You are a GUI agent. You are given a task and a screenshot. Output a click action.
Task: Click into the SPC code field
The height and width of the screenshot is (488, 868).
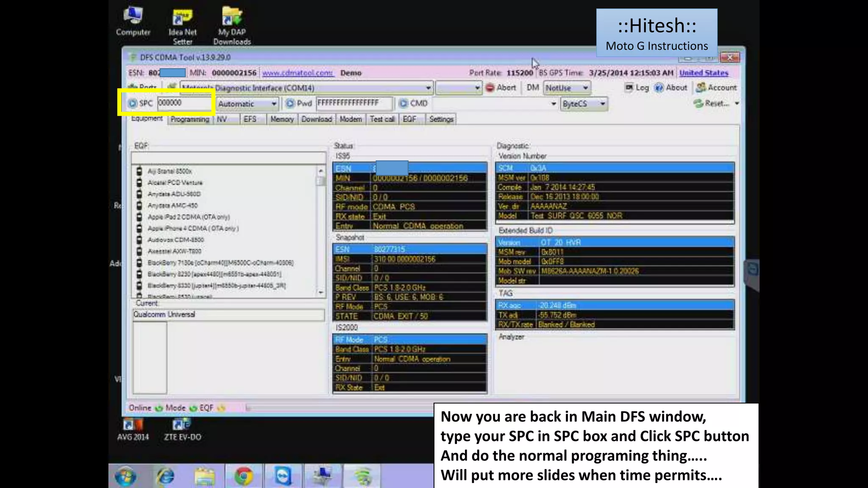185,103
